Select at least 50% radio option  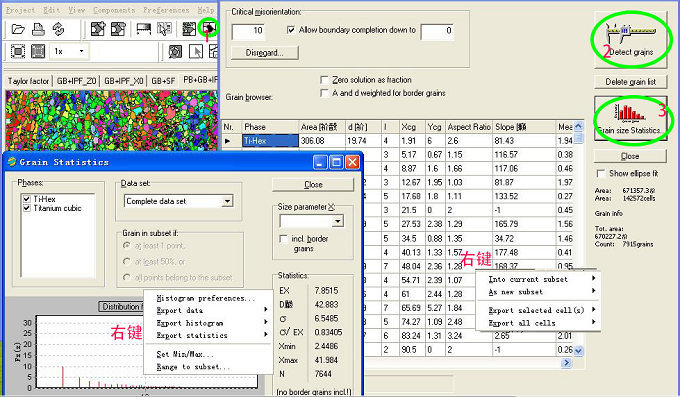tap(127, 262)
